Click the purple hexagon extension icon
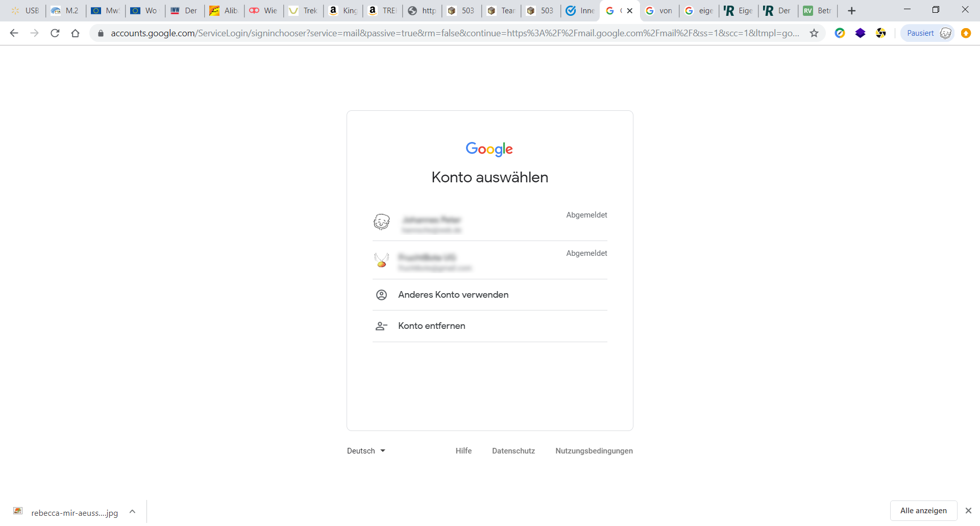The width and height of the screenshot is (980, 526). (x=861, y=33)
